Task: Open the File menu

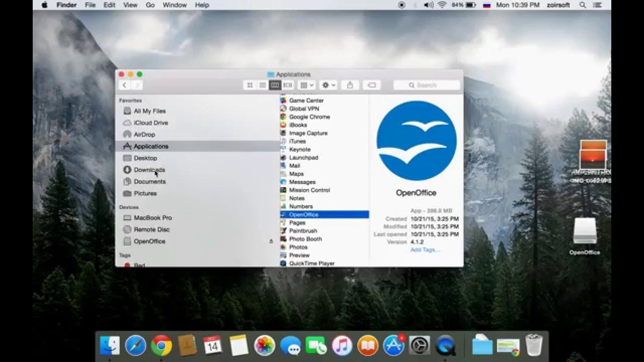Action: click(91, 5)
